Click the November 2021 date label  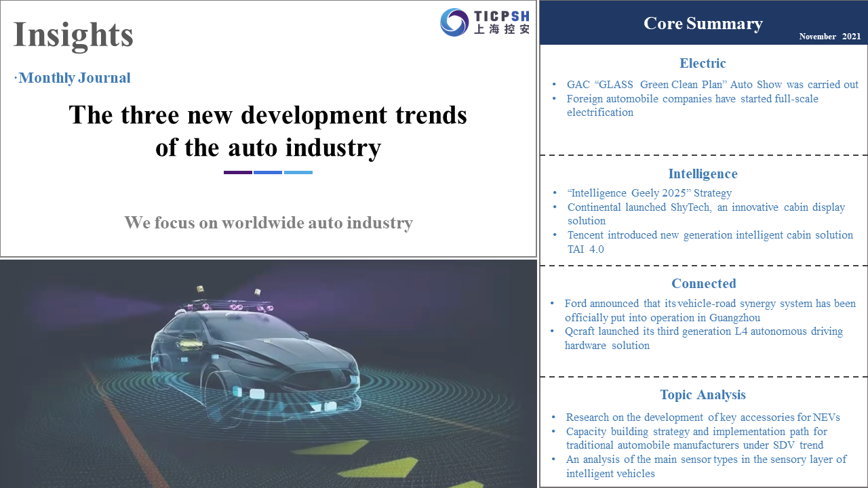(x=829, y=37)
